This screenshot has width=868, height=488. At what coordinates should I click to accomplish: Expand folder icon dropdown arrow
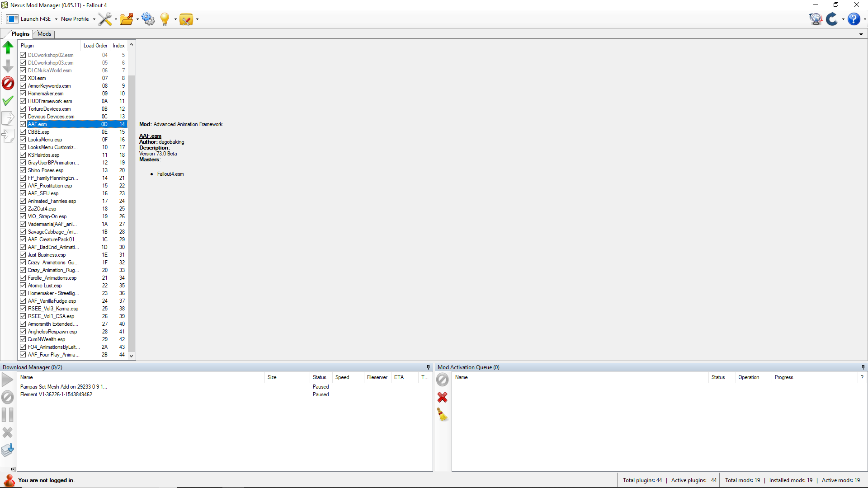pyautogui.click(x=137, y=19)
